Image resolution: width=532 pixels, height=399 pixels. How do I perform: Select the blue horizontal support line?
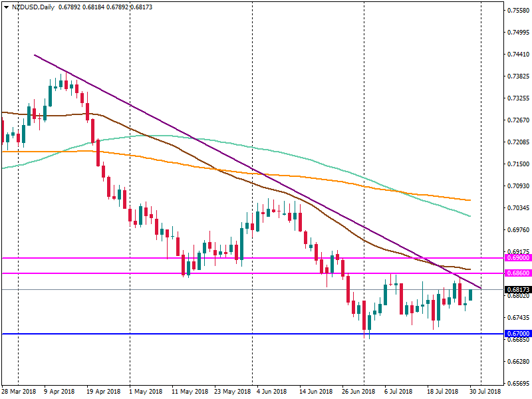[199, 333]
